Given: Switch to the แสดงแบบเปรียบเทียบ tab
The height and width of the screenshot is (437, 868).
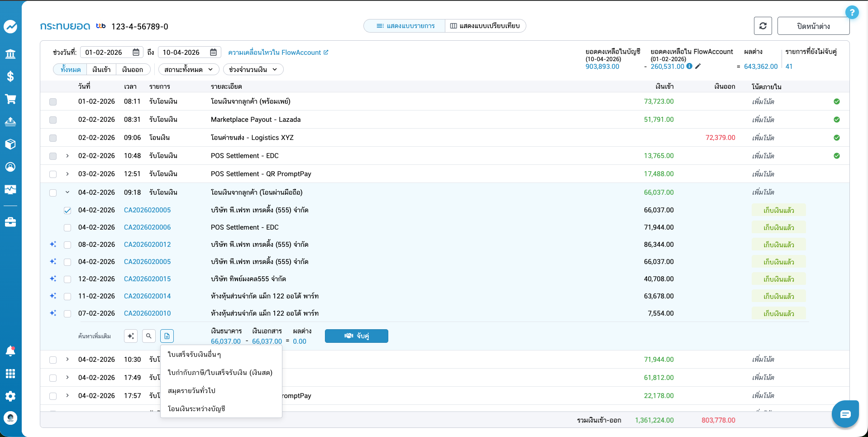Looking at the screenshot, I should 485,26.
